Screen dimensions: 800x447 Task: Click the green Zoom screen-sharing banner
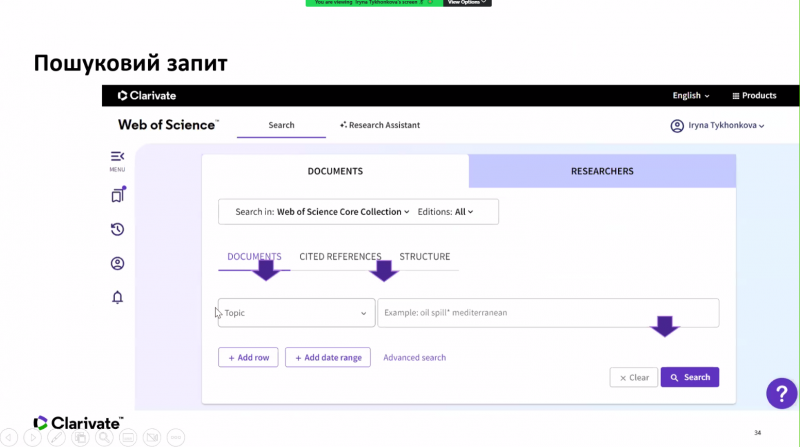tap(374, 3)
